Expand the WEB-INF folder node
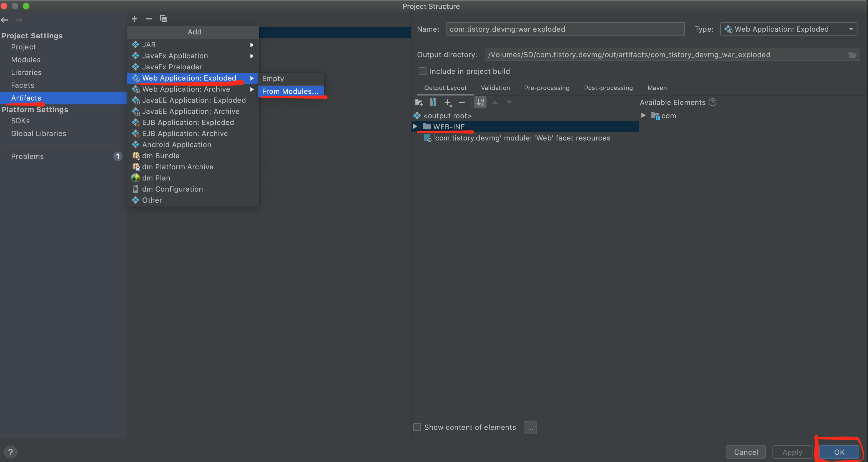Image resolution: width=868 pixels, height=462 pixels. (x=415, y=126)
